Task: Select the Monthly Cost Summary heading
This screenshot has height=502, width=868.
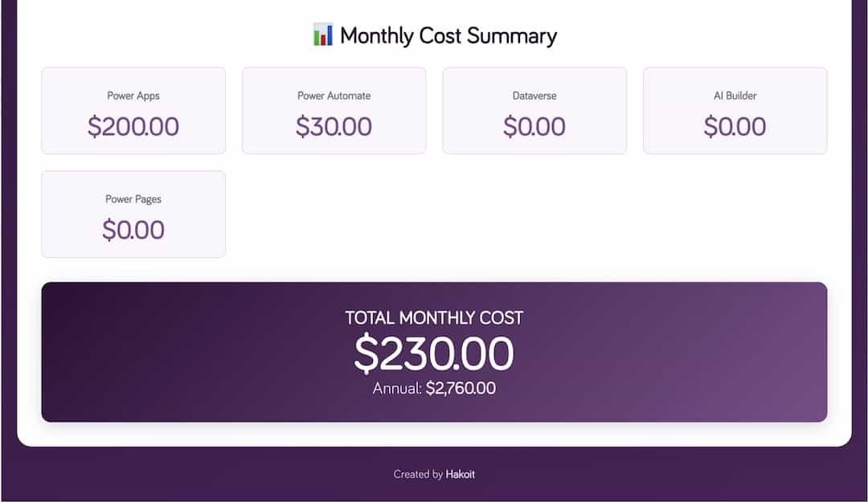Action: pos(448,35)
